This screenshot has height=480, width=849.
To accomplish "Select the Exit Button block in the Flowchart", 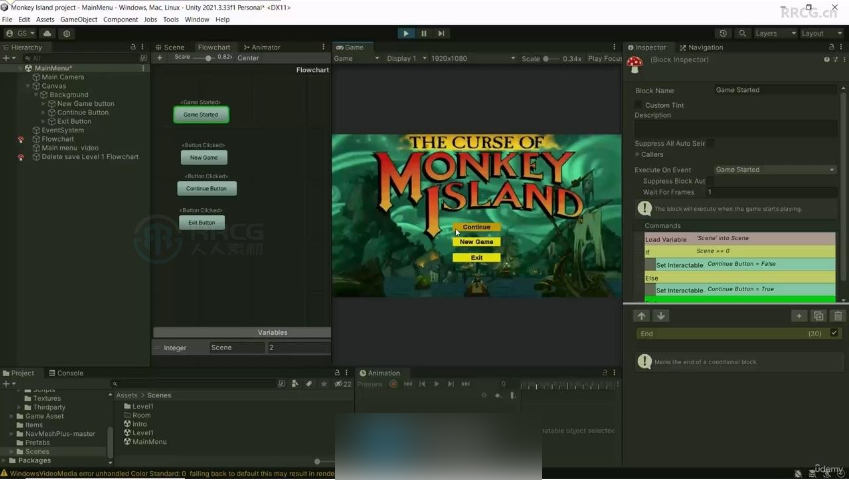I will click(x=201, y=222).
